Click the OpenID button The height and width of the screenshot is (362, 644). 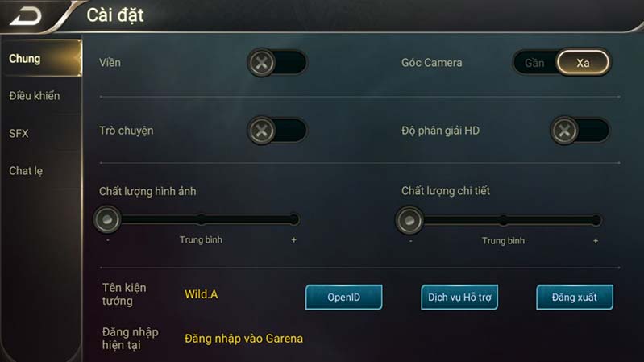(x=344, y=297)
